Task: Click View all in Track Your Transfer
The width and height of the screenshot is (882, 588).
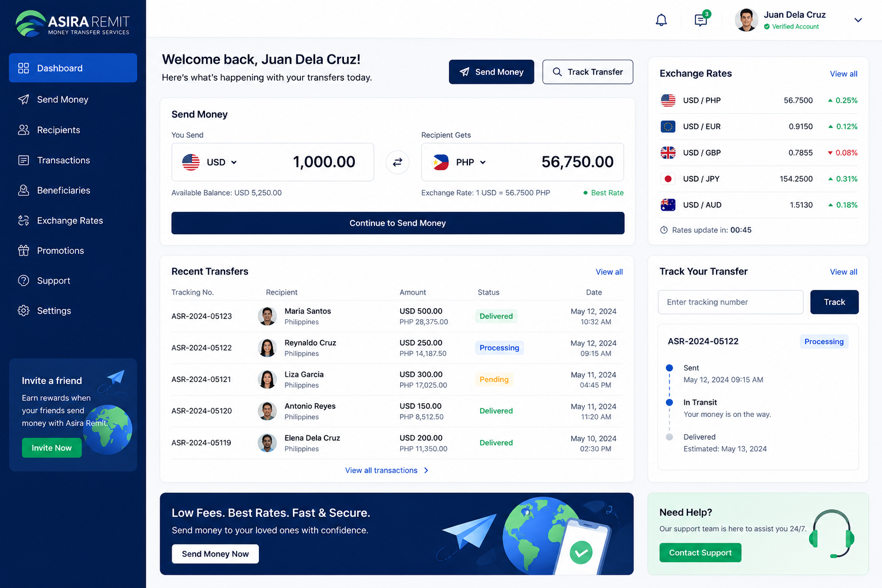Action: pos(844,272)
